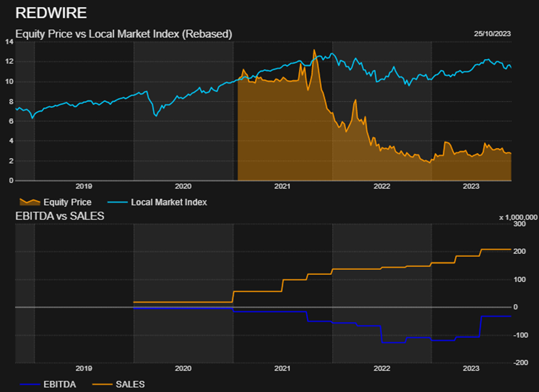This screenshot has width=539, height=392.
Task: Click the 300 value on the lower y-axis
Action: click(x=519, y=224)
